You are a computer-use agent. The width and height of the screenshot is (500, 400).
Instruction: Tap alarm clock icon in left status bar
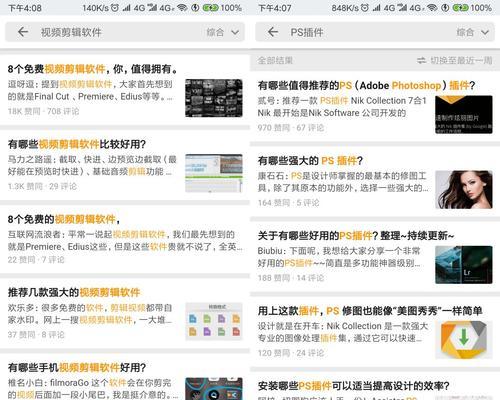[x=115, y=8]
